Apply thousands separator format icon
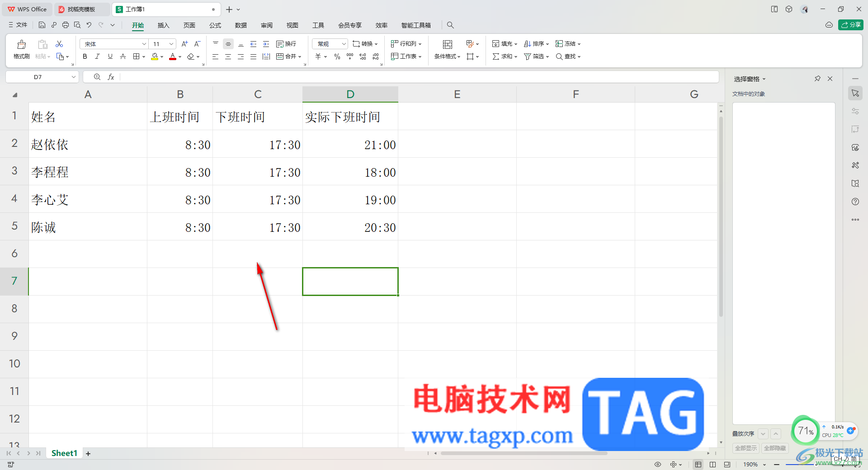Viewport: 868px width, 470px height. [350, 56]
